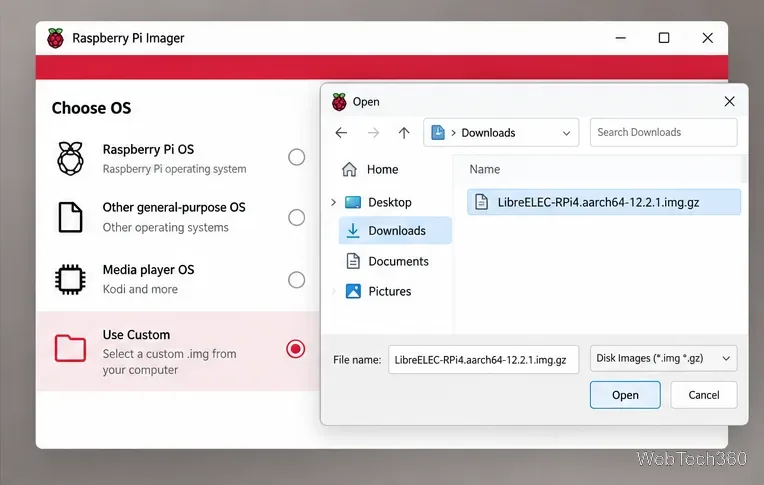Image resolution: width=764 pixels, height=485 pixels.
Task: Click the Downloads folder icon in address bar
Action: click(438, 132)
